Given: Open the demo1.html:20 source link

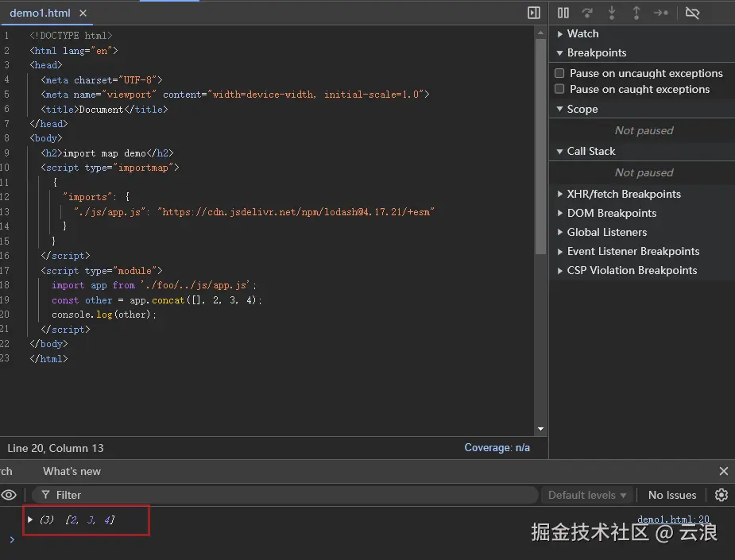Looking at the screenshot, I should [673, 519].
